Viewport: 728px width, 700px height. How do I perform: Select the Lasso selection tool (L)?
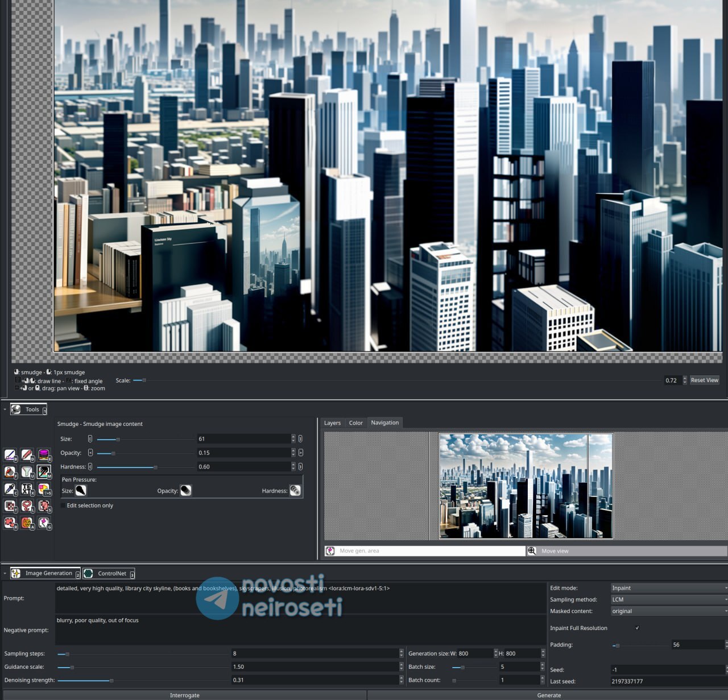[x=27, y=506]
